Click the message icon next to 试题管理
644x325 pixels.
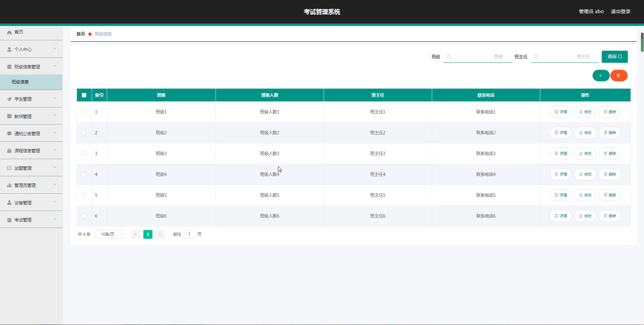9,168
